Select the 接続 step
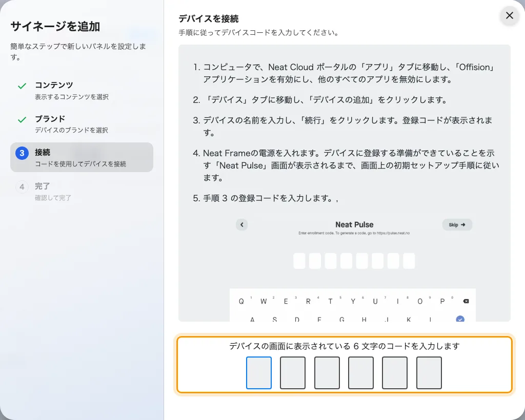Image resolution: width=525 pixels, height=420 pixels. pyautogui.click(x=82, y=157)
